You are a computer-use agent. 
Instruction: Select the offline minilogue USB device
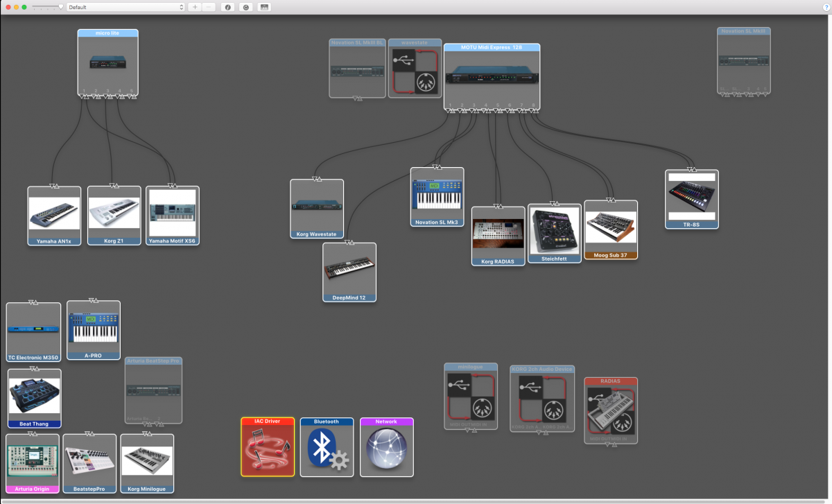471,396
